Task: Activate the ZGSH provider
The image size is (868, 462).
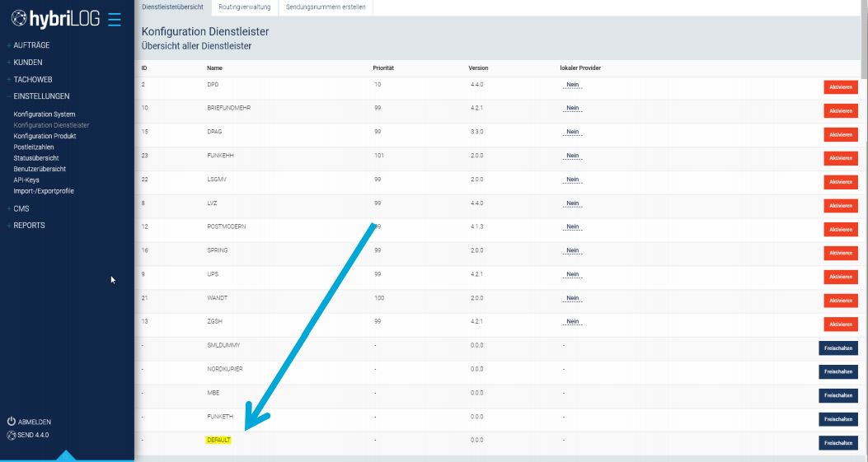Action: click(x=840, y=324)
